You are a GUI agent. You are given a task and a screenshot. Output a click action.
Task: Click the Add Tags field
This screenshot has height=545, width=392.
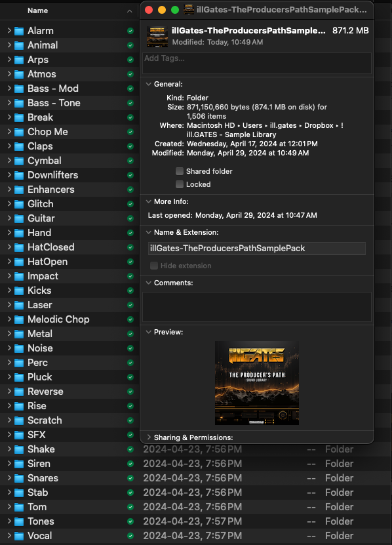pyautogui.click(x=257, y=63)
